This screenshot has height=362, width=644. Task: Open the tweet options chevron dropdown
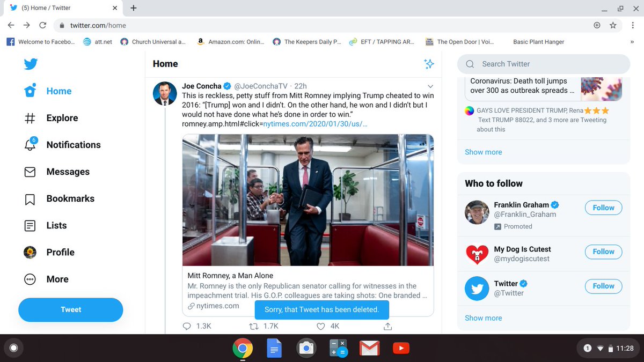pyautogui.click(x=430, y=86)
